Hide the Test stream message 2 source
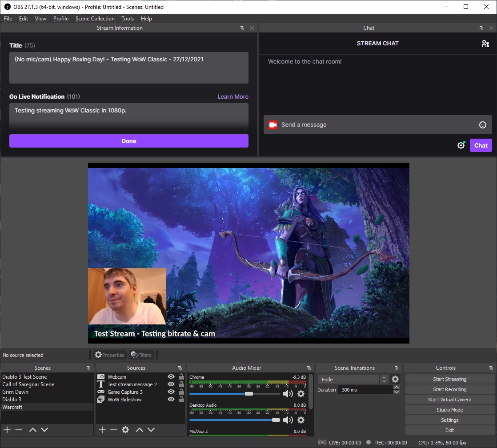Screen dimensions: 497x448 point(171,384)
